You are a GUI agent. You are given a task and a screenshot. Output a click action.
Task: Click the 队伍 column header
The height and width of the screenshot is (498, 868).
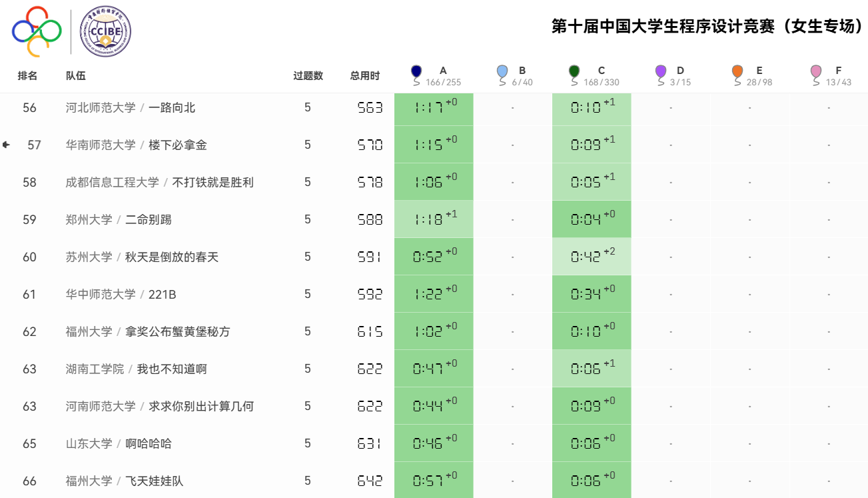point(76,76)
